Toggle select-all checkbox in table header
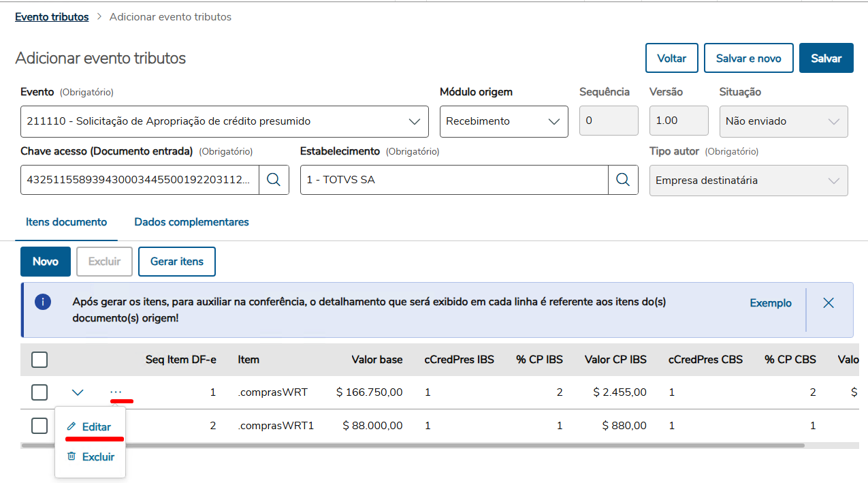 tap(39, 359)
